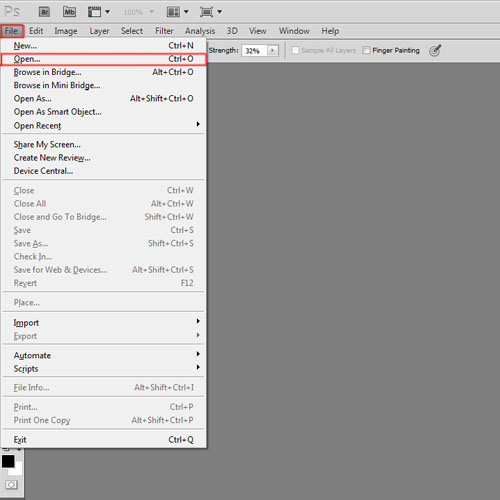
Task: Launch Bridge with the Br icon
Action: click(44, 12)
